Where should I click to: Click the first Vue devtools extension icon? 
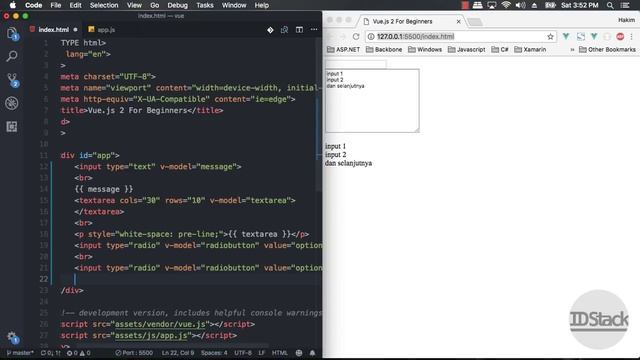tap(566, 36)
